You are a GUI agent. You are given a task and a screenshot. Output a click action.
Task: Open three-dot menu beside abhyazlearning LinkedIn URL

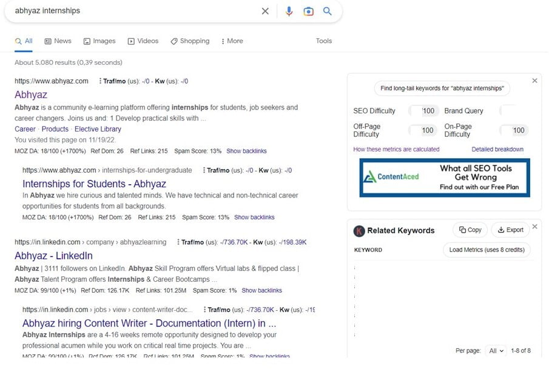point(178,242)
